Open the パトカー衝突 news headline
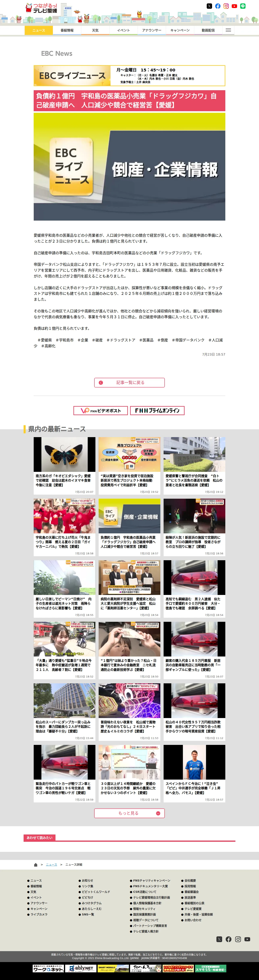 [63, 788]
